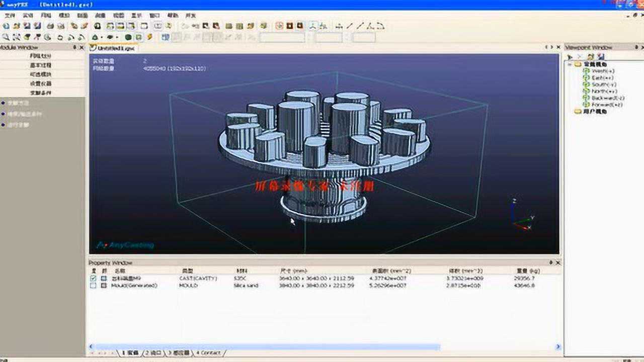Click the top button in the Module Window

42,56
